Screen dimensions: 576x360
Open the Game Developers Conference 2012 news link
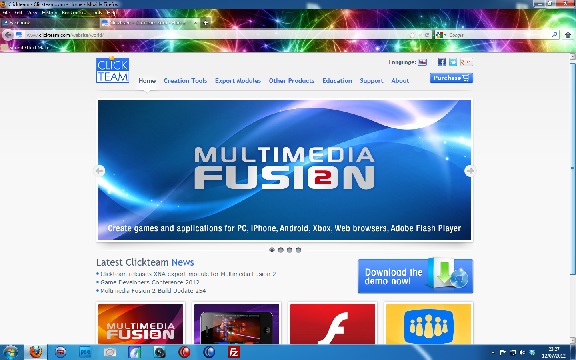point(150,282)
